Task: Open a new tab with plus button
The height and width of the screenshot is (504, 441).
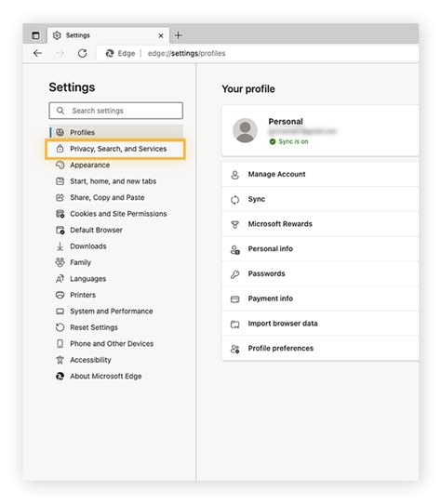Action: point(179,35)
